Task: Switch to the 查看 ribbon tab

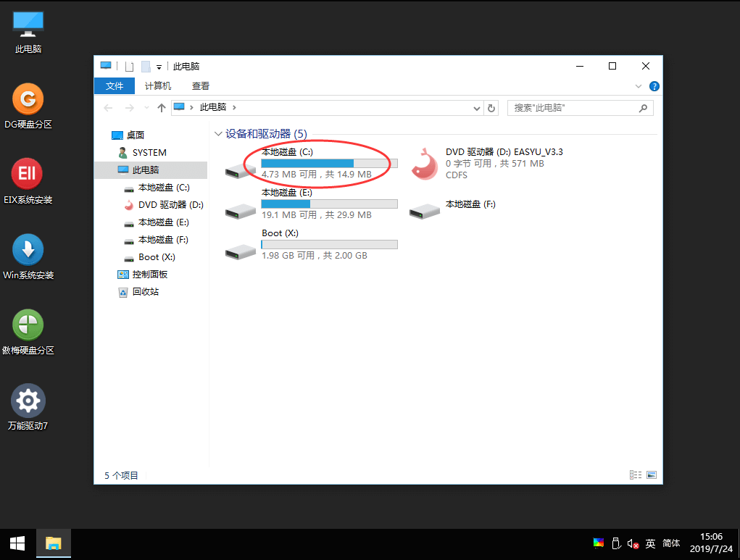Action: tap(201, 85)
